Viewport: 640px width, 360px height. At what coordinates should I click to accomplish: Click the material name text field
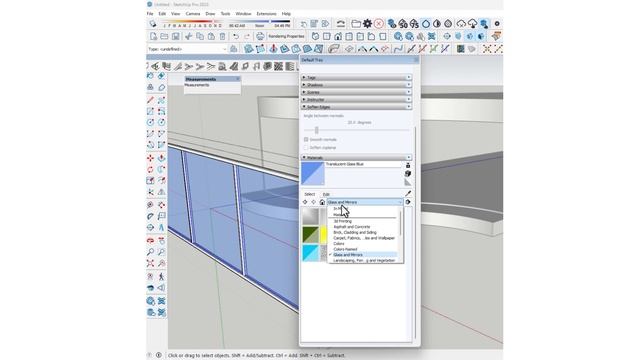click(363, 164)
